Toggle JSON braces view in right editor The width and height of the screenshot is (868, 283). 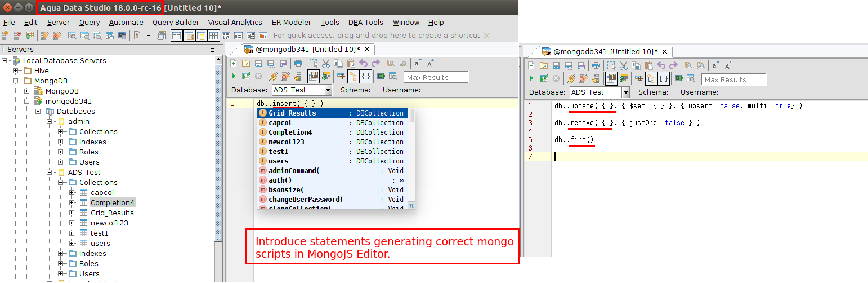click(x=664, y=78)
